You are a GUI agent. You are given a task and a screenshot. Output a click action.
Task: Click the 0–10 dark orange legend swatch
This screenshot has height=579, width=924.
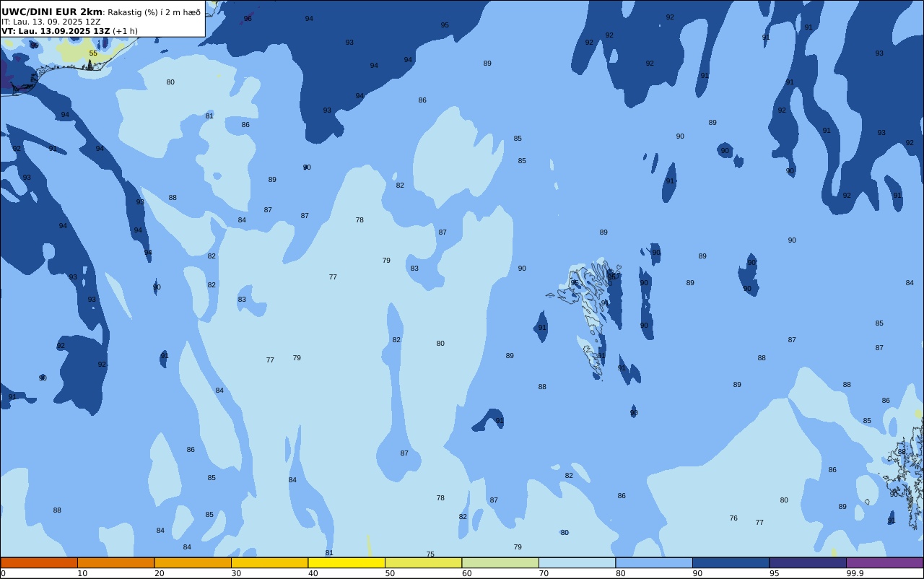(39, 562)
